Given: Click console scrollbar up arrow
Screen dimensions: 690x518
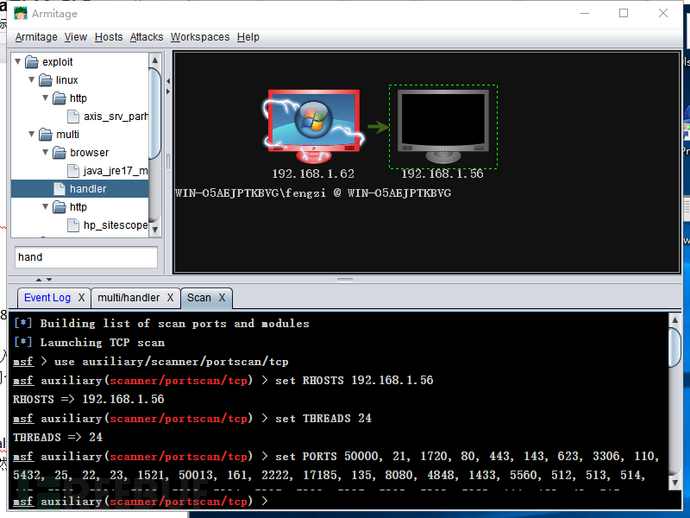Looking at the screenshot, I should coord(675,320).
